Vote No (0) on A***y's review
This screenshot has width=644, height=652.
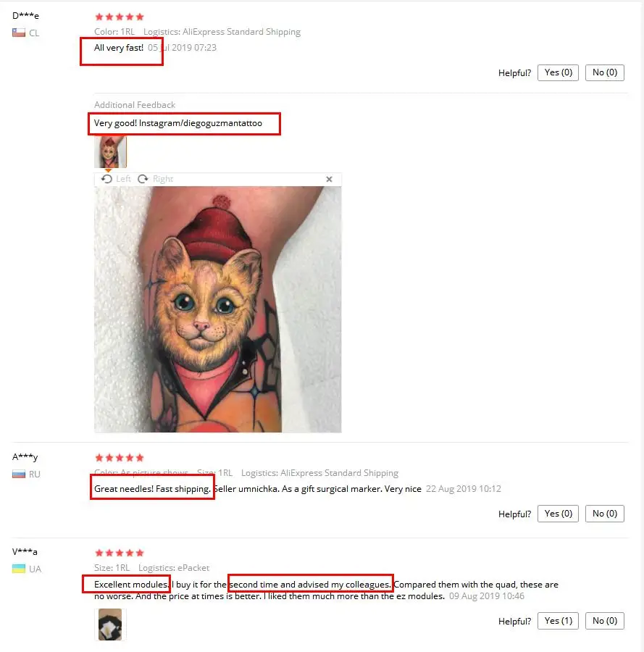tap(604, 514)
